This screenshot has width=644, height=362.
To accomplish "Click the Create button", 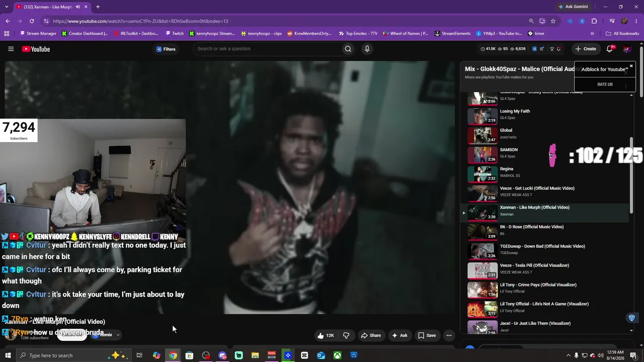I will coord(586,49).
